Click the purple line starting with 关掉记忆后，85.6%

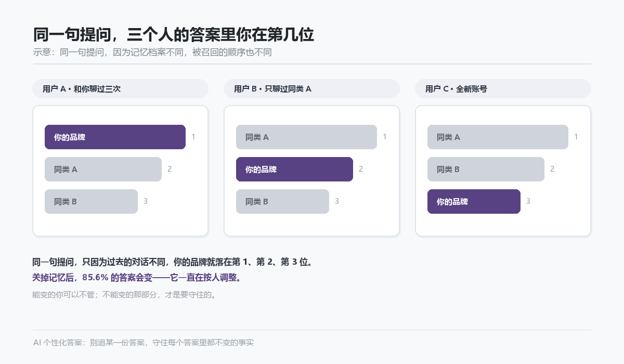click(x=138, y=278)
